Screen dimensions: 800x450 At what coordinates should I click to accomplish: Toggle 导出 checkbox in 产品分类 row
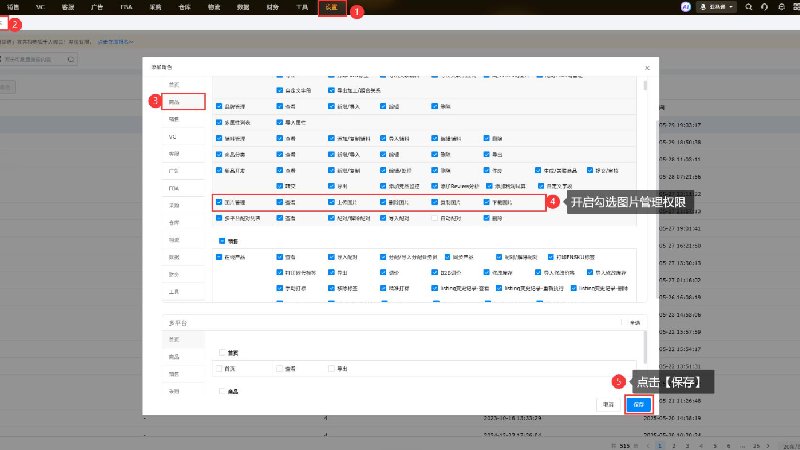tap(486, 154)
